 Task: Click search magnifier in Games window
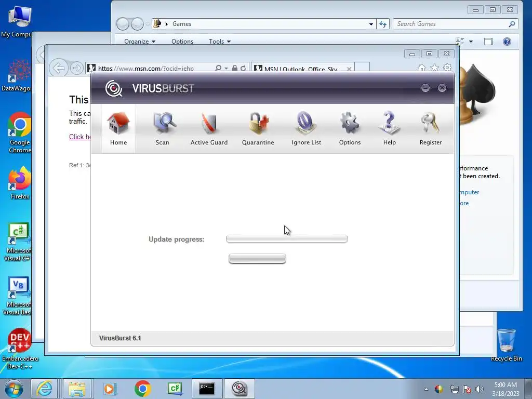(512, 24)
